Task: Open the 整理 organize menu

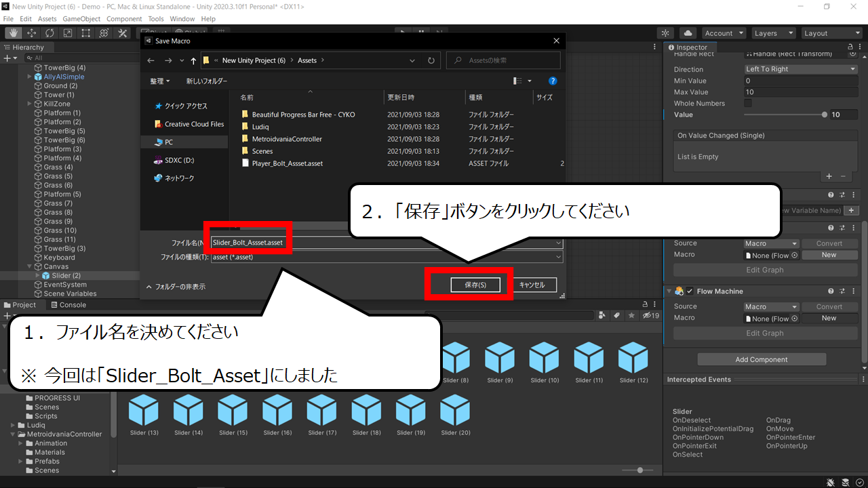Action: tap(160, 81)
